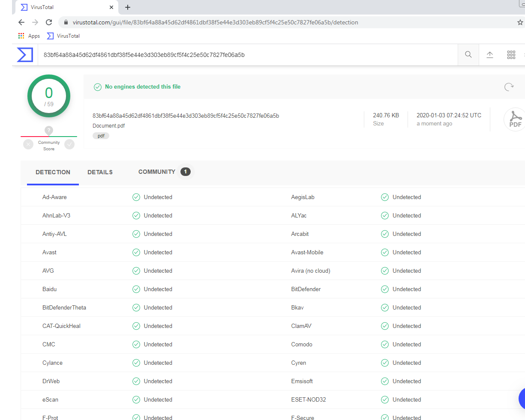525x420 pixels.
Task: Click the detection score circle 0/59
Action: point(49,96)
